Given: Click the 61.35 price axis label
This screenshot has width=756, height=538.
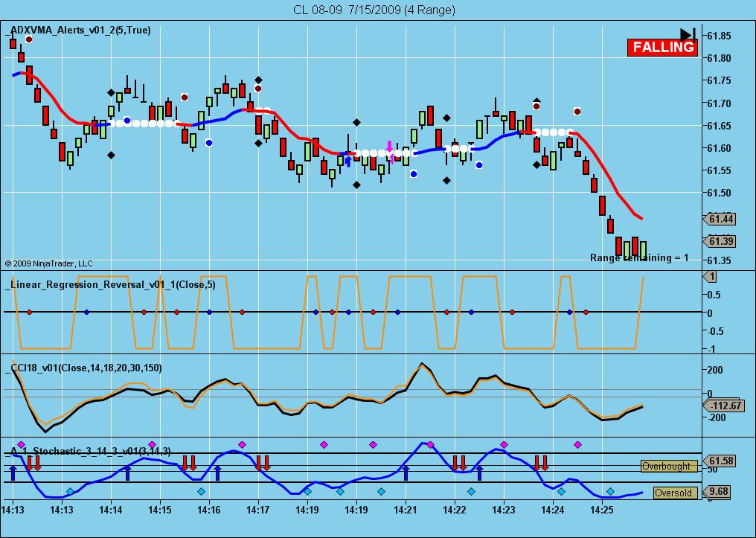Looking at the screenshot, I should tap(719, 260).
